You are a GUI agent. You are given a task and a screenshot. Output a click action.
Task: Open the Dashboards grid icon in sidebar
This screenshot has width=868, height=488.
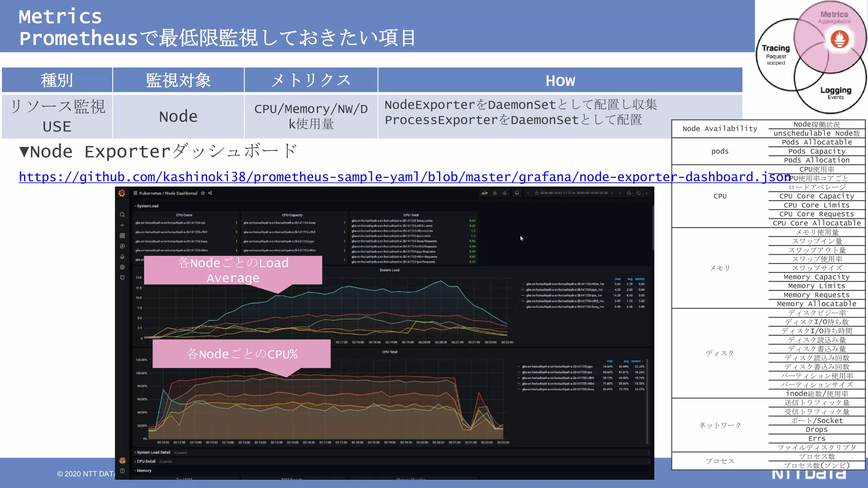pos(122,236)
